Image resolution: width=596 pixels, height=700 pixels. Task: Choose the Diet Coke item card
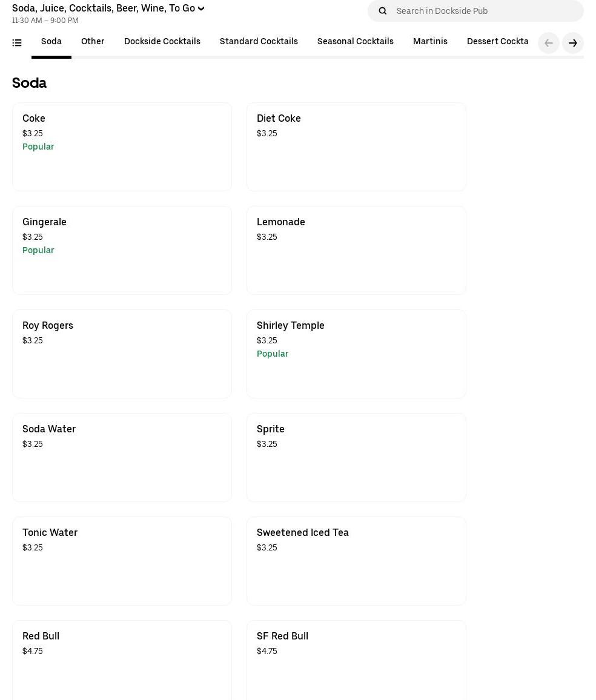(356, 147)
